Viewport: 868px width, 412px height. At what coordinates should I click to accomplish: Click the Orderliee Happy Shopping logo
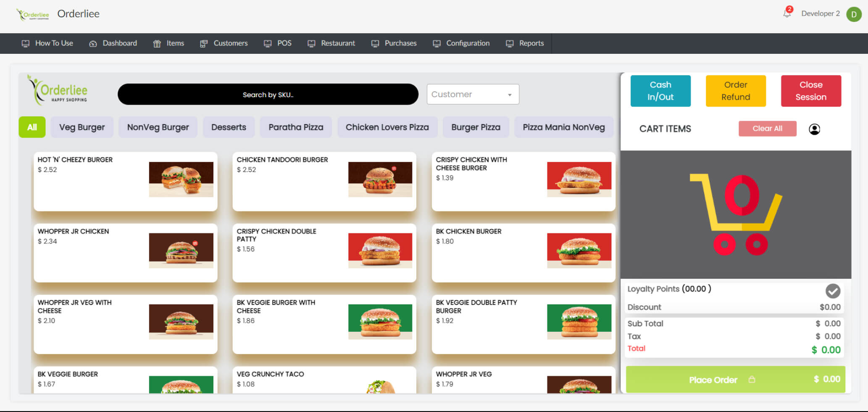click(57, 90)
